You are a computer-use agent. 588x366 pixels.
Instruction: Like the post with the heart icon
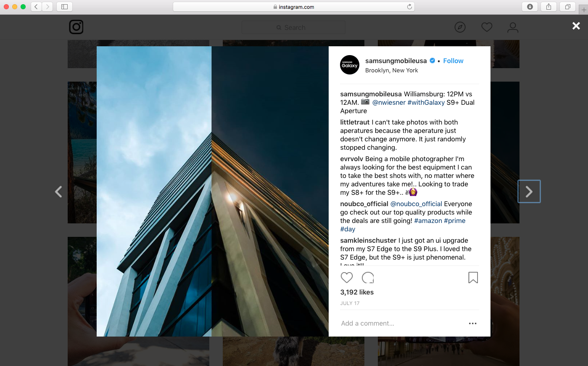pyautogui.click(x=347, y=278)
